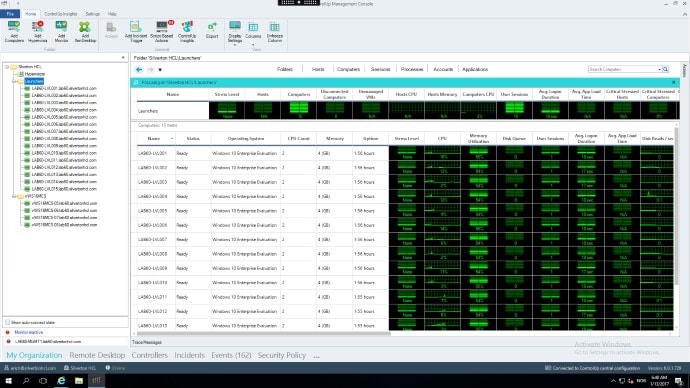Click the Export icon in ribbon
This screenshot has height=388, width=690.
click(x=212, y=30)
